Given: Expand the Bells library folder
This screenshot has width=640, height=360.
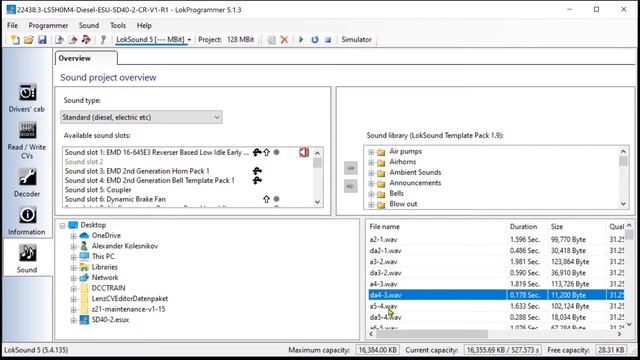Looking at the screenshot, I should point(371,194).
